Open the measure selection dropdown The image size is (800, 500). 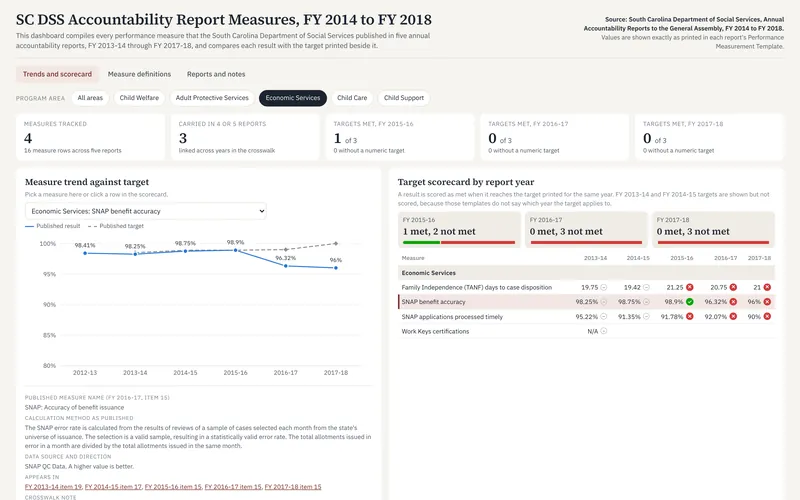[145, 211]
